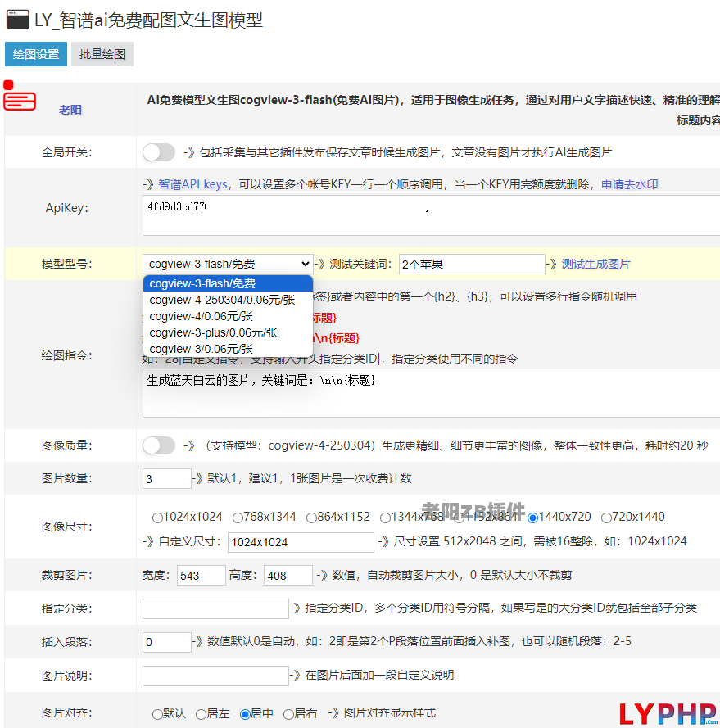
Task: Click the 自定义尺寸 input field
Action: pyautogui.click(x=301, y=542)
